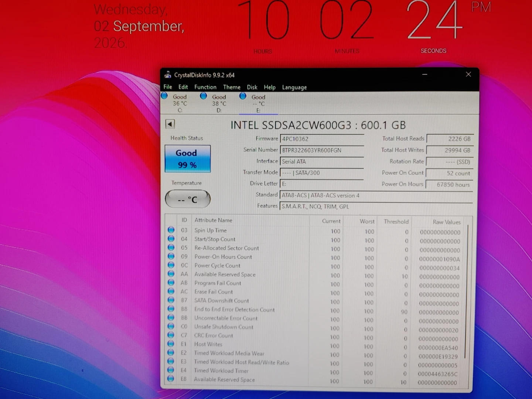
Task: Click the Firmware field 4PC10362
Action: coord(322,139)
